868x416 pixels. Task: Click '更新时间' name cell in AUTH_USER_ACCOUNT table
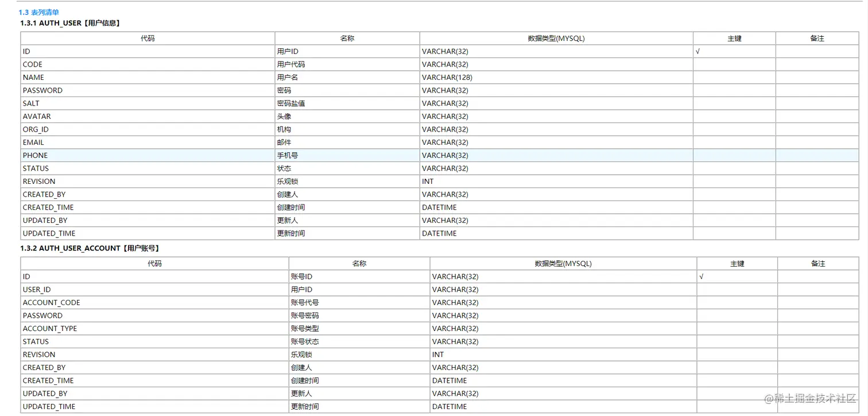click(359, 406)
